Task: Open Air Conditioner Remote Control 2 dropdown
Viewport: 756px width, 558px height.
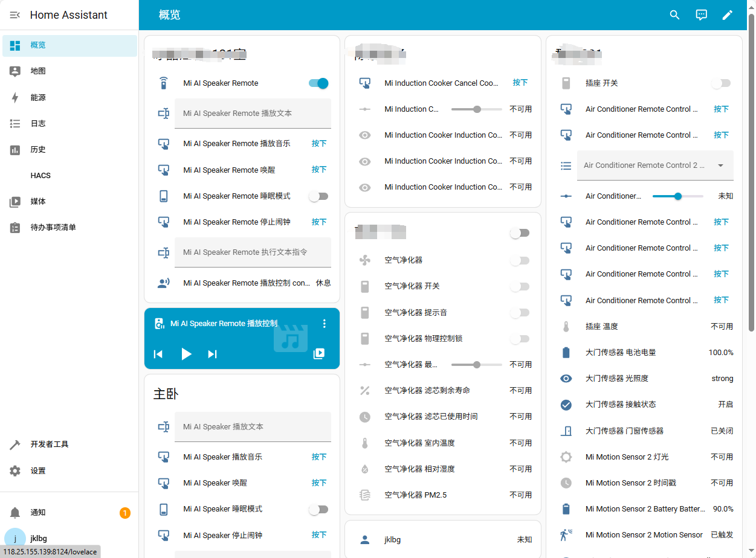Action: pyautogui.click(x=655, y=165)
